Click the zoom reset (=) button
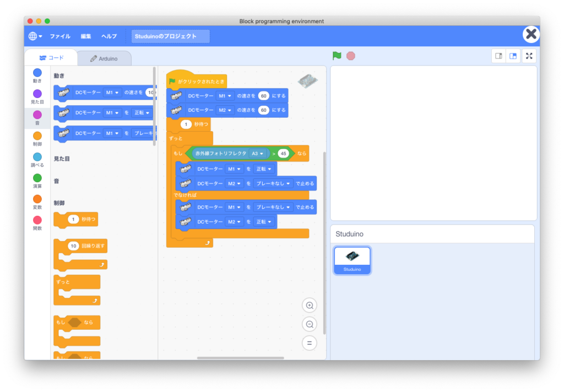The height and width of the screenshot is (392, 564). coord(309,342)
